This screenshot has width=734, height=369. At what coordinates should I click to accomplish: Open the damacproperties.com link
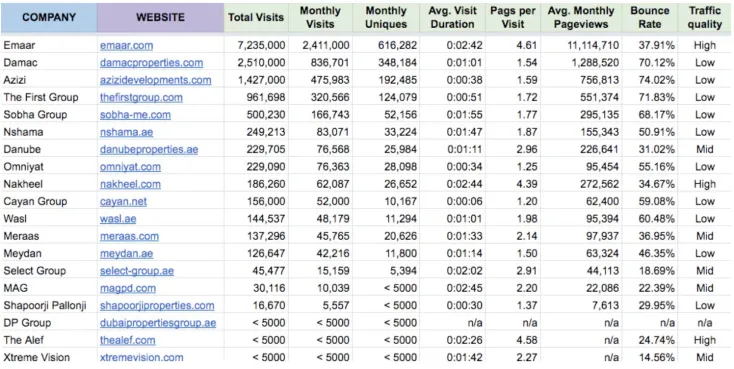151,63
